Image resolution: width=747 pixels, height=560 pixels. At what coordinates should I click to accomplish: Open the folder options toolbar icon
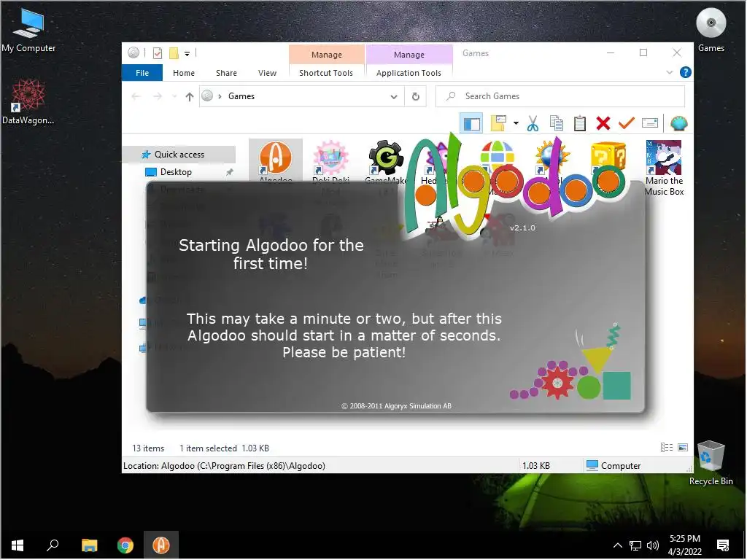pyautogui.click(x=498, y=123)
